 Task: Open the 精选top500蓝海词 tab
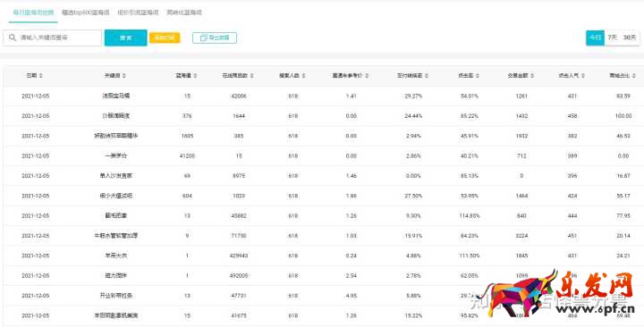point(86,13)
